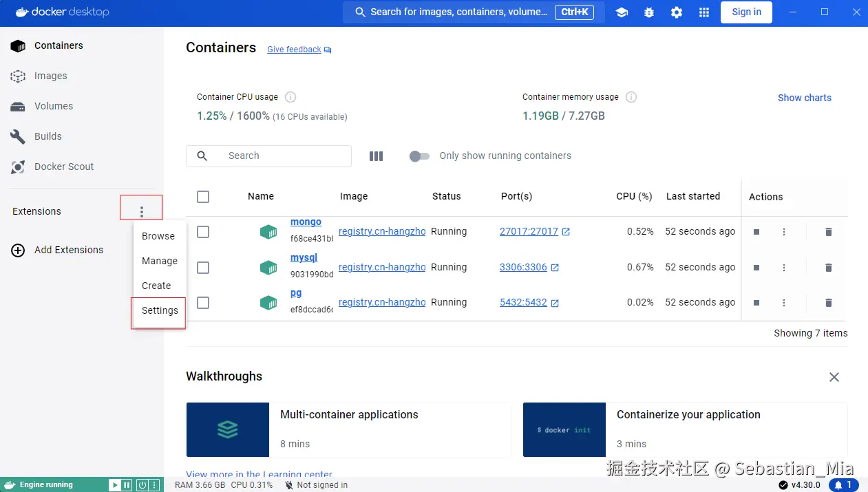868x492 pixels.
Task: Stop the mysql container
Action: pos(756,268)
